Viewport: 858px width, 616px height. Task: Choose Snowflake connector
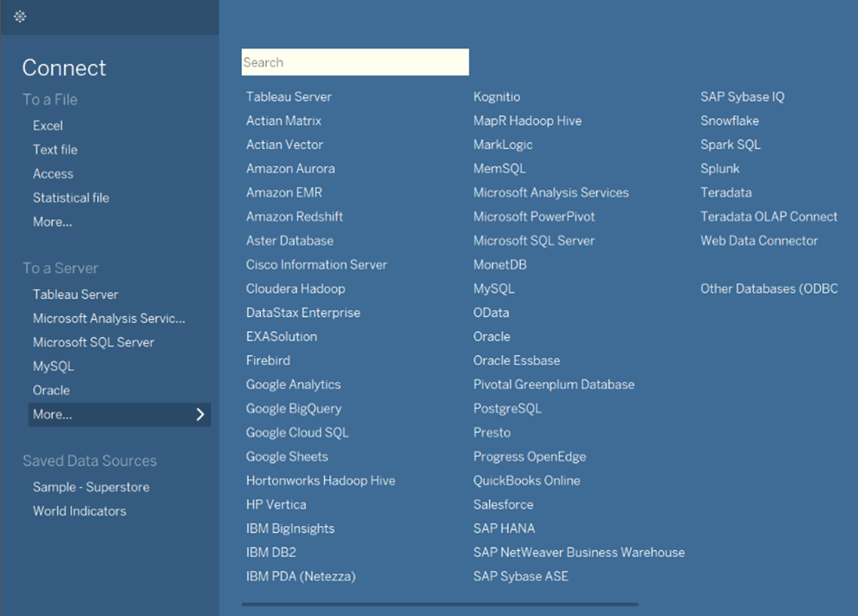(730, 121)
